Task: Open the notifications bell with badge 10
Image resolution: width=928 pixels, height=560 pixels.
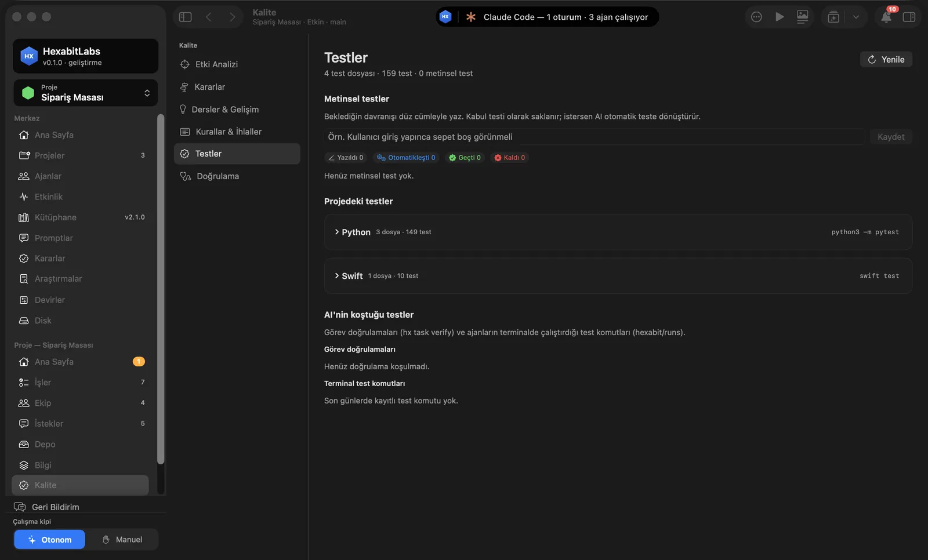Action: pos(887,16)
